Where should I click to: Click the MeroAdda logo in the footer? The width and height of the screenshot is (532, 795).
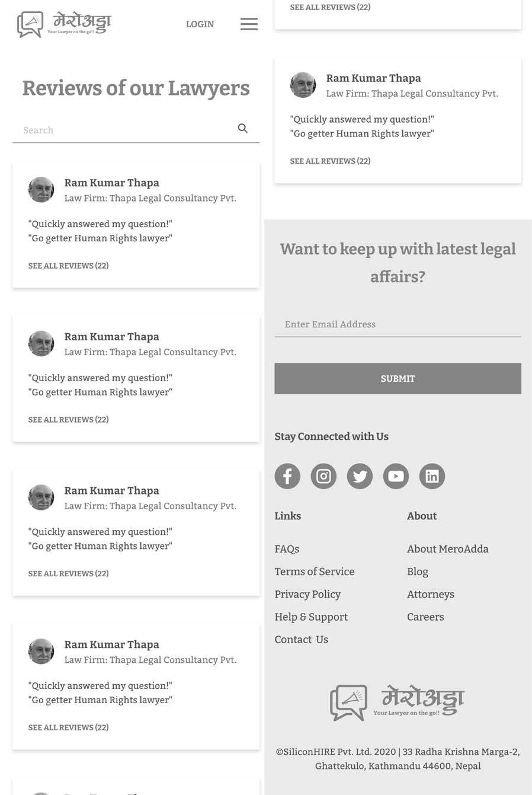(x=397, y=702)
